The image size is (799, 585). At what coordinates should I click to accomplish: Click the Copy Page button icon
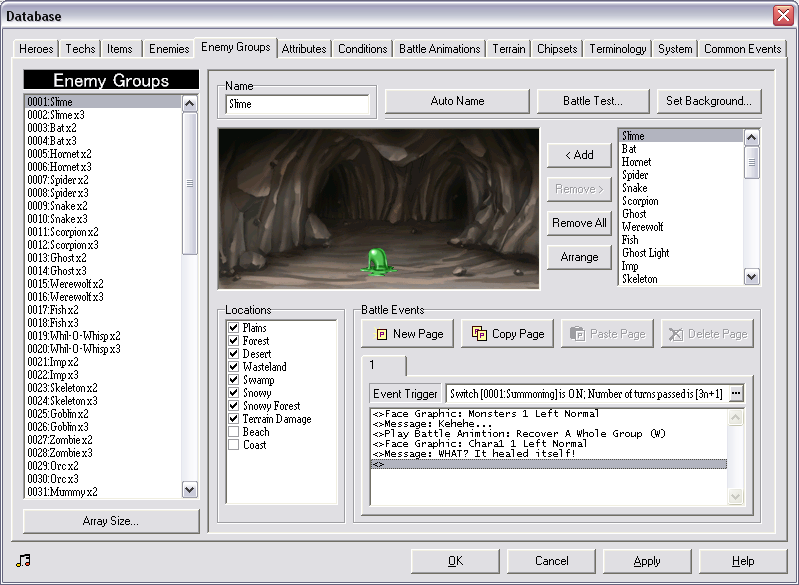479,334
